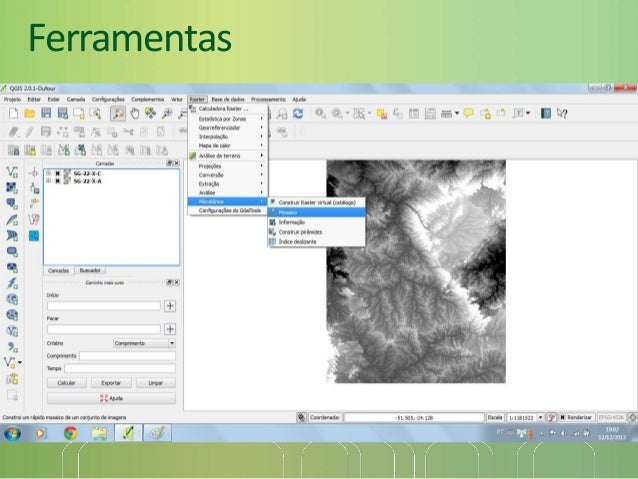Image resolution: width=638 pixels, height=479 pixels.
Task: Select Construir pirâmides menu entry
Action: (x=316, y=232)
